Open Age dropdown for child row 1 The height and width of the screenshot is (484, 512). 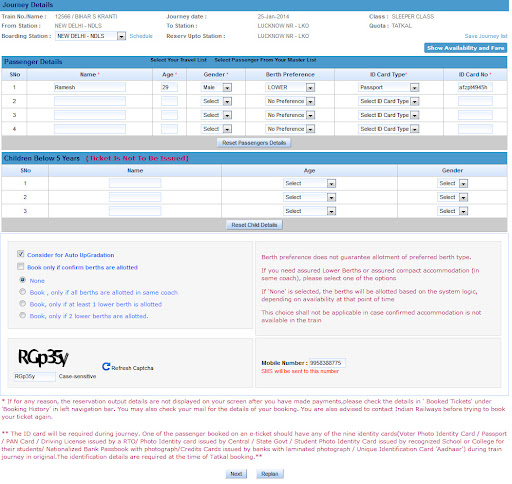309,183
